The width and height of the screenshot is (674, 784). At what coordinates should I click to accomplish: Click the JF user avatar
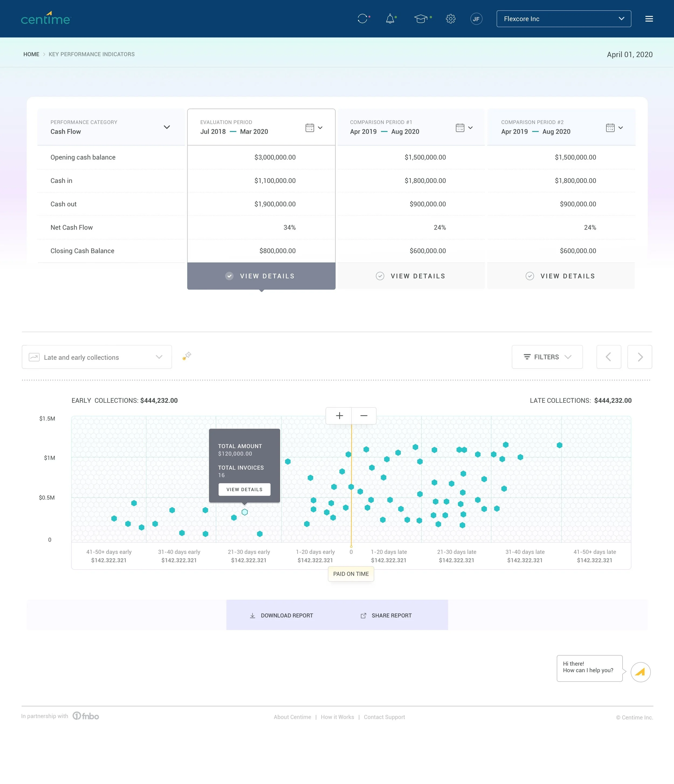(x=476, y=19)
